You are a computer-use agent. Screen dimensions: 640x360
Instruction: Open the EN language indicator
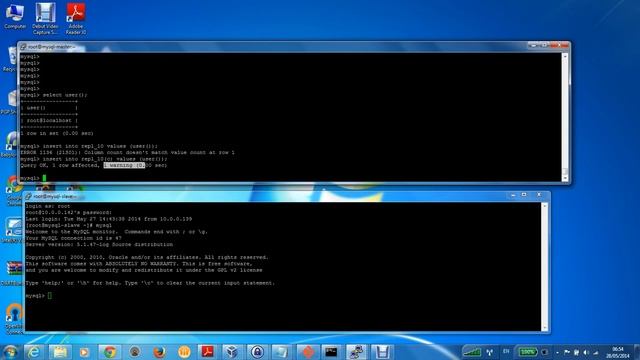click(506, 351)
